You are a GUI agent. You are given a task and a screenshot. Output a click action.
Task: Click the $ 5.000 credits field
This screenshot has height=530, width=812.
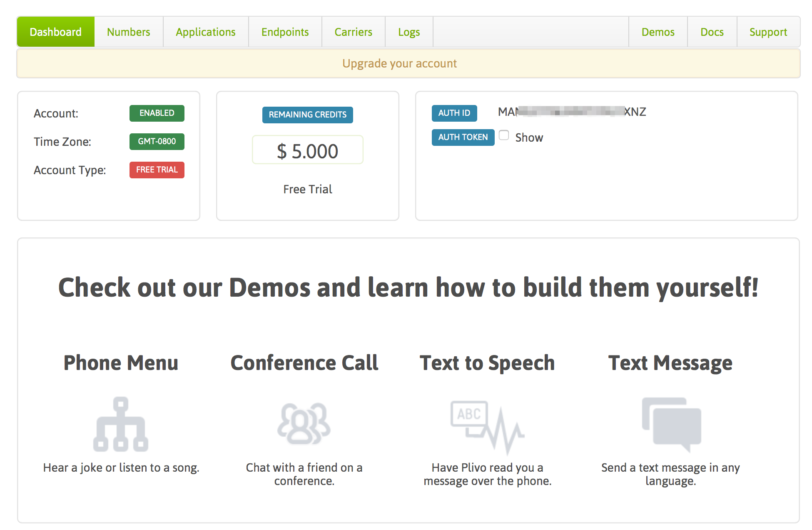[307, 150]
